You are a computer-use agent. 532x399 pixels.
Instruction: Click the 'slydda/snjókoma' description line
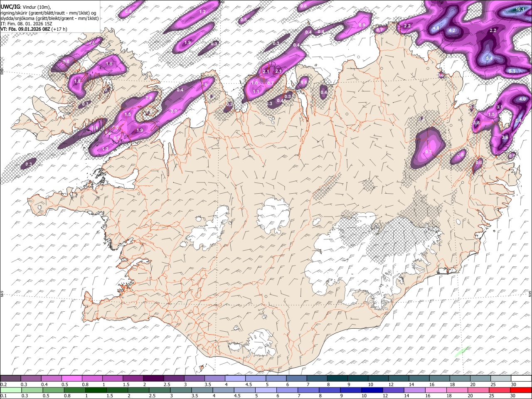click(x=49, y=18)
